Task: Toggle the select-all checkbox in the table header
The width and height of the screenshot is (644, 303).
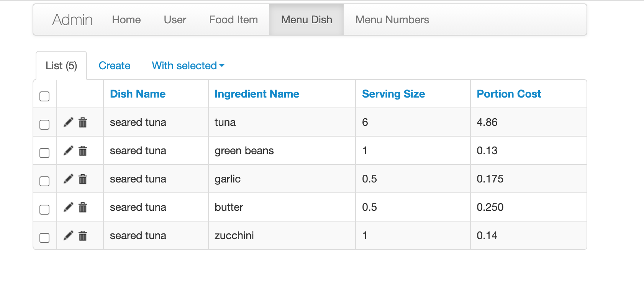Action: pos(44,96)
